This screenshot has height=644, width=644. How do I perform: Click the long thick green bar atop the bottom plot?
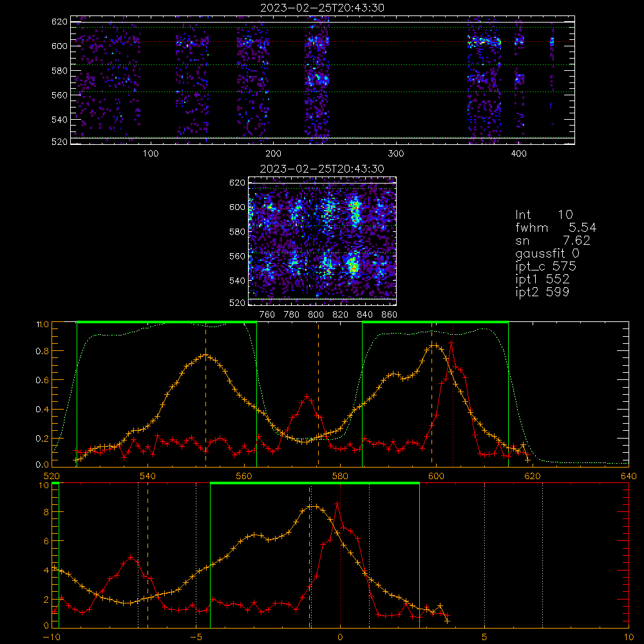pyautogui.click(x=315, y=483)
